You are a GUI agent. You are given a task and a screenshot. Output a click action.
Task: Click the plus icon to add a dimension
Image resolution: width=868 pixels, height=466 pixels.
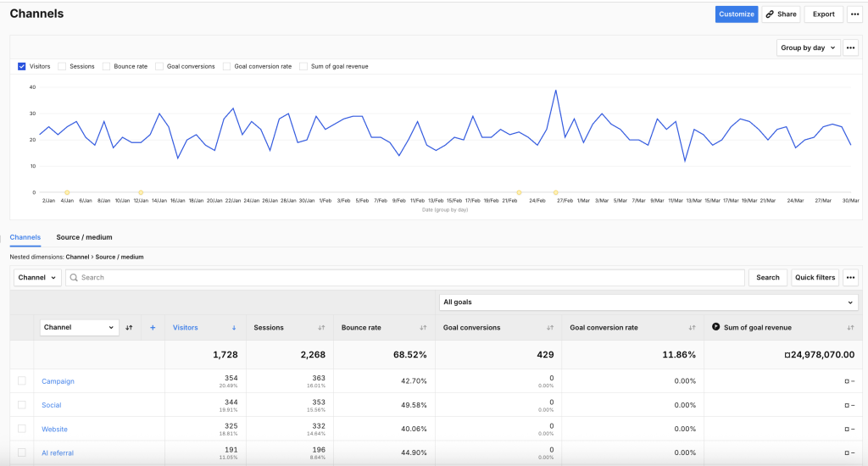[x=153, y=327]
